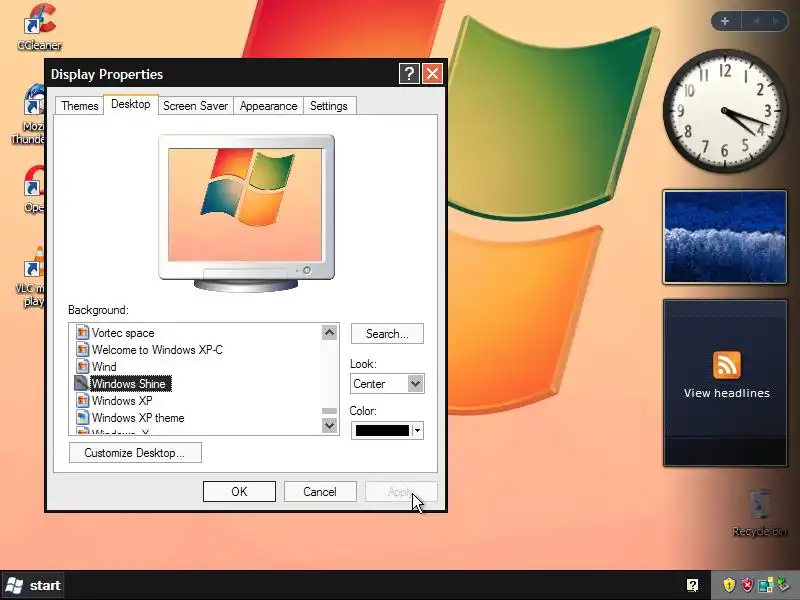Select Windows Shine in background list
Screen dimensions: 800x600
click(131, 383)
